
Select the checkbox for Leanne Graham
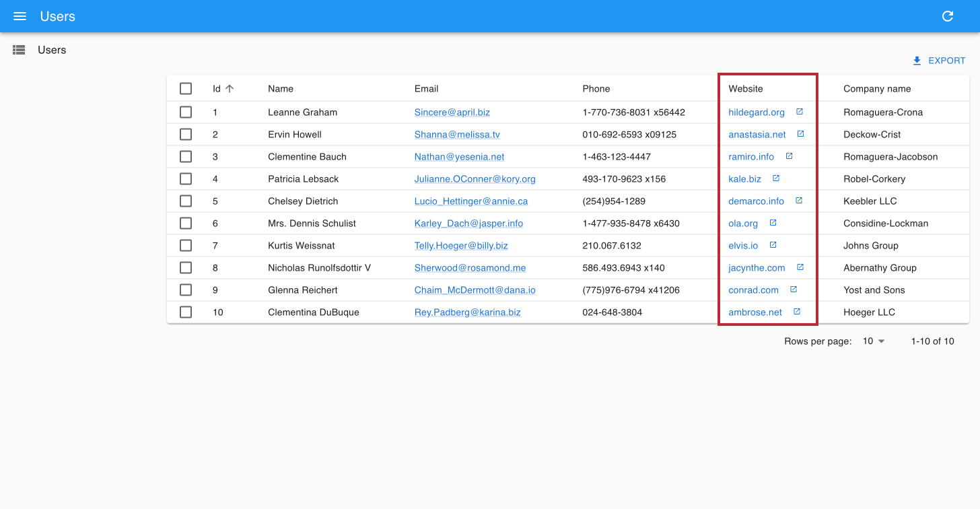186,112
